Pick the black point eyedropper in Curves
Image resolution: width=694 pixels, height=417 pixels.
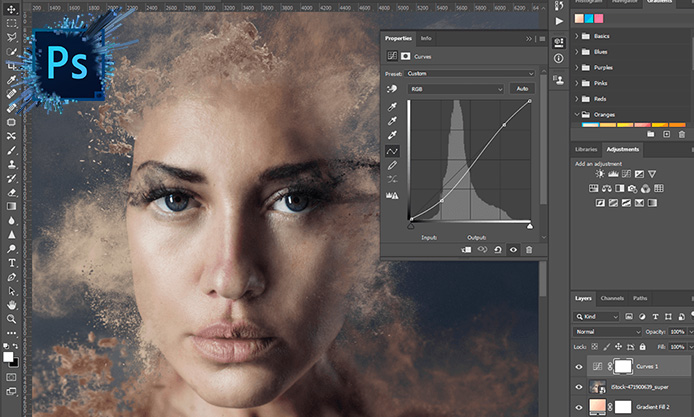tap(392, 107)
